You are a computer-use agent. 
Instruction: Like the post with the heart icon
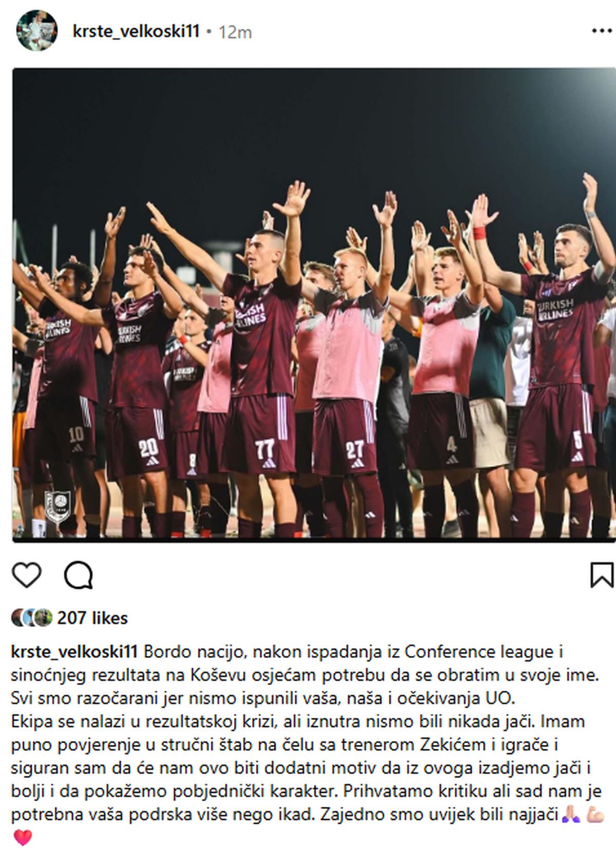26,575
